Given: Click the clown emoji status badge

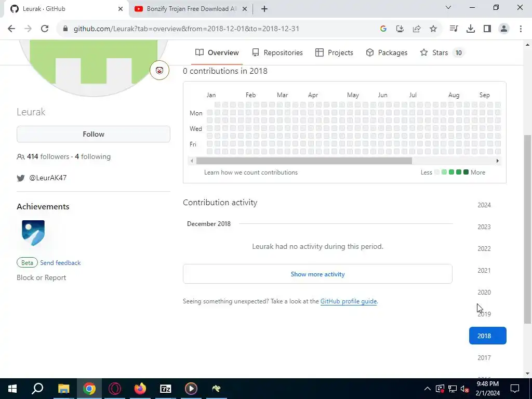Looking at the screenshot, I should point(159,70).
